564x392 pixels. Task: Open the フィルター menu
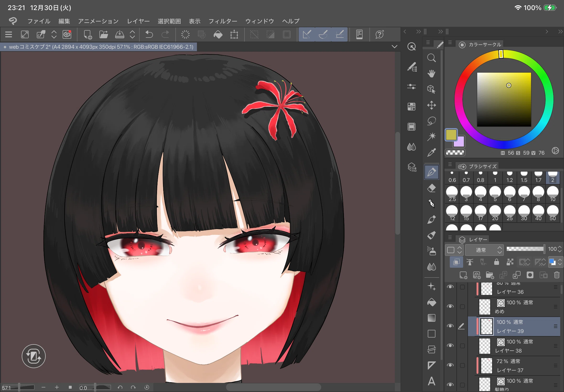[223, 21]
